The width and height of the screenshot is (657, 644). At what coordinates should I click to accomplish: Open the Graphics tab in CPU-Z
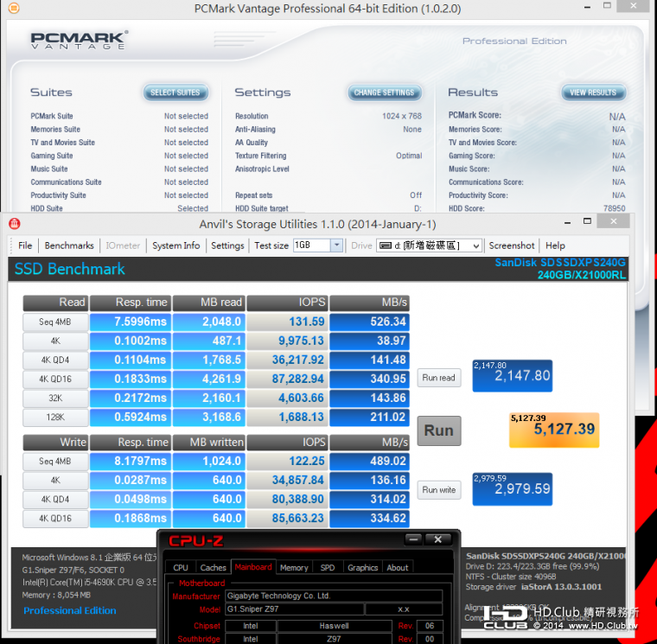click(363, 568)
